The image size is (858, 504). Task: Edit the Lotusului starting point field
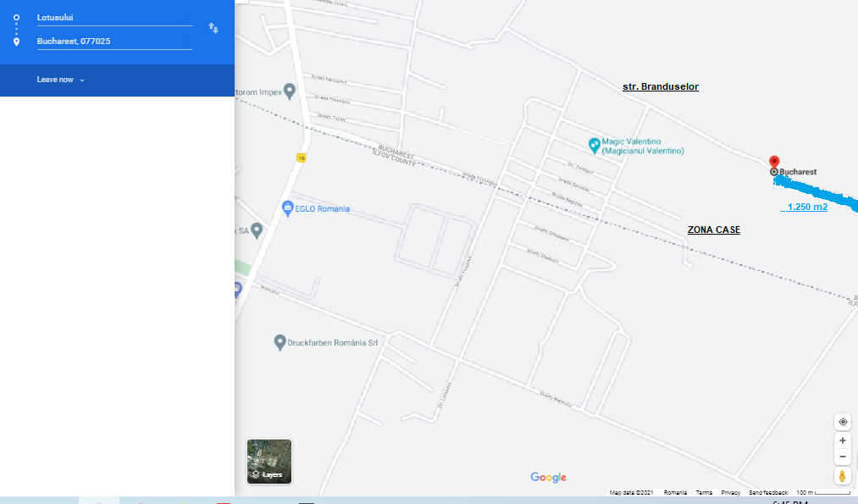113,17
